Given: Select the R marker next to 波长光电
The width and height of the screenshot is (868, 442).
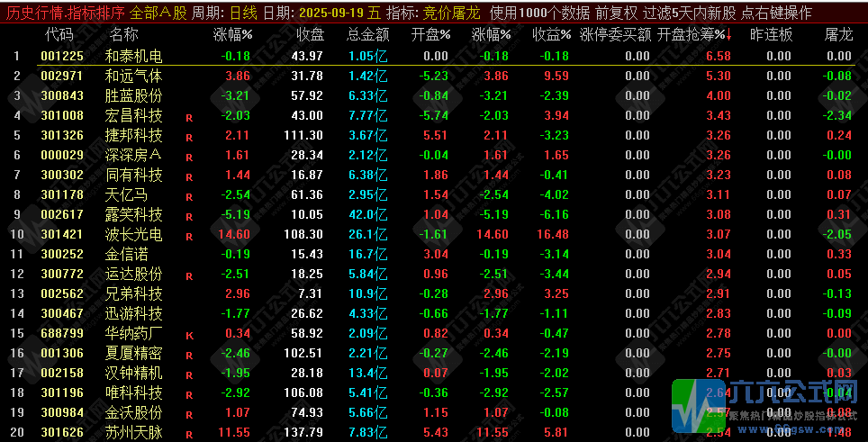Looking at the screenshot, I should [189, 236].
